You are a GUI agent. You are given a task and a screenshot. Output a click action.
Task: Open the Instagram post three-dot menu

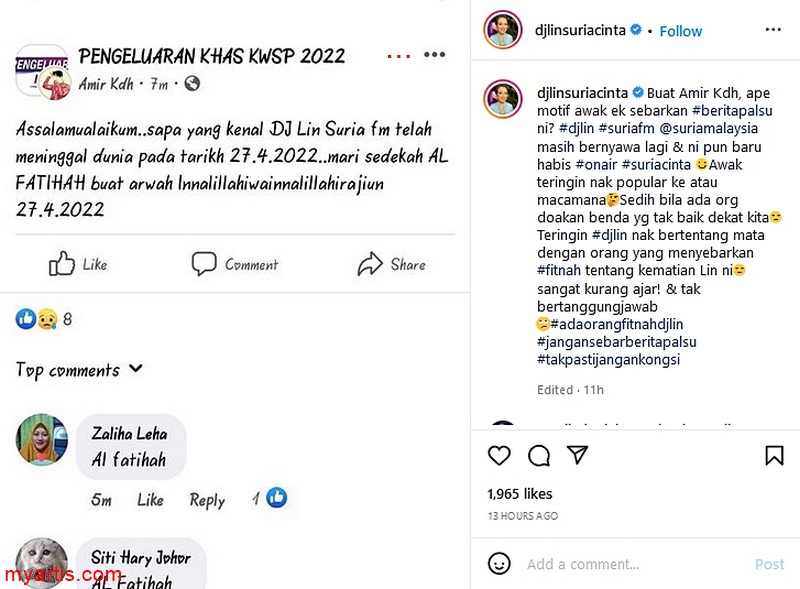tap(773, 30)
